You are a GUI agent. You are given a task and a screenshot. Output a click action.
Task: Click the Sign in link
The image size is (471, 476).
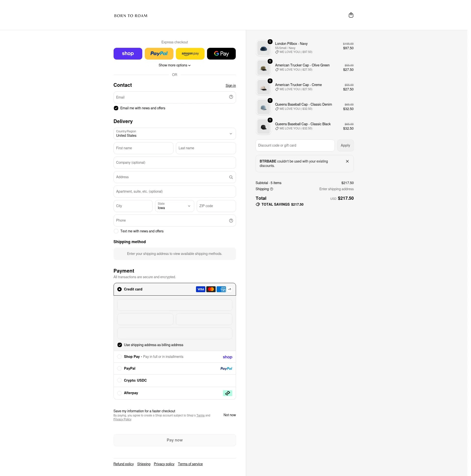[231, 86]
